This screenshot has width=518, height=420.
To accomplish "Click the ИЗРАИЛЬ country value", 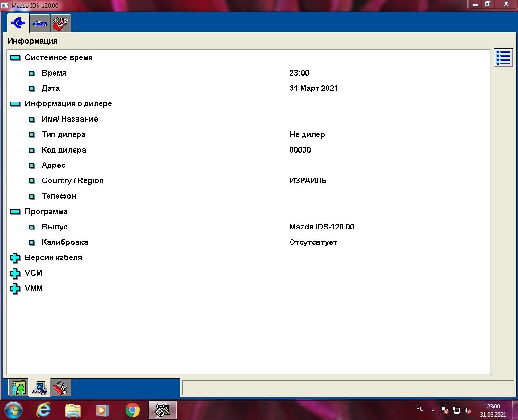I will (308, 180).
